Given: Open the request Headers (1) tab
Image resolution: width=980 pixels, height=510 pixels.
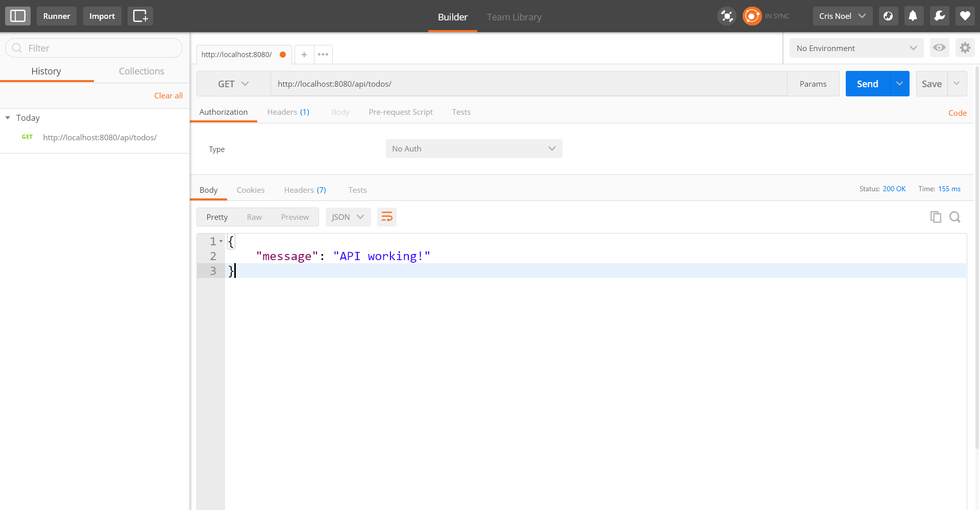Looking at the screenshot, I should (288, 112).
